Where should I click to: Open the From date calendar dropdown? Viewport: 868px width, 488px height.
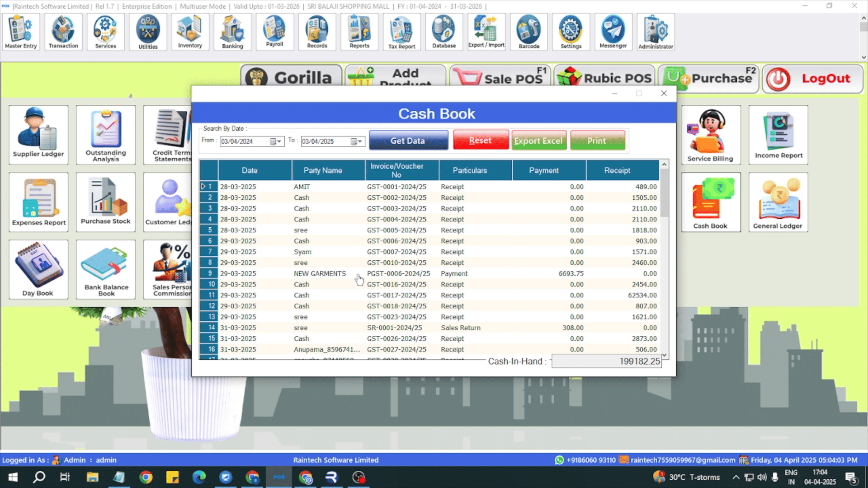tap(275, 141)
